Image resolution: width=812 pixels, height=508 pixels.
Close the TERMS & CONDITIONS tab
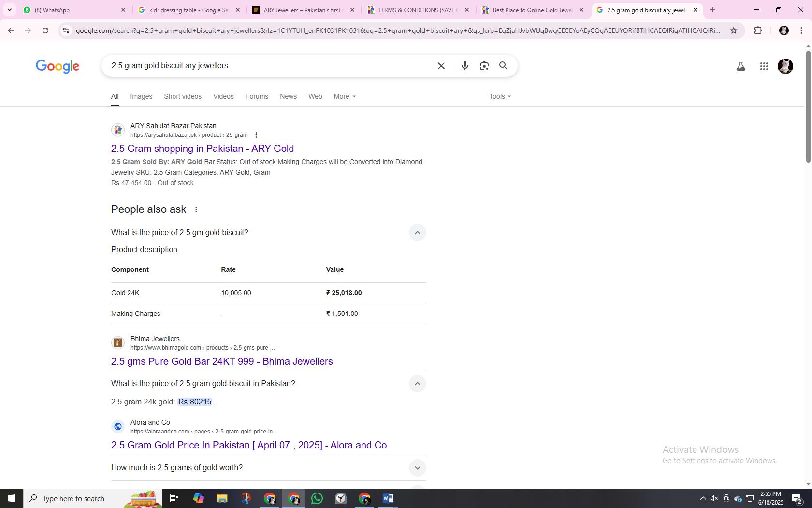point(466,10)
